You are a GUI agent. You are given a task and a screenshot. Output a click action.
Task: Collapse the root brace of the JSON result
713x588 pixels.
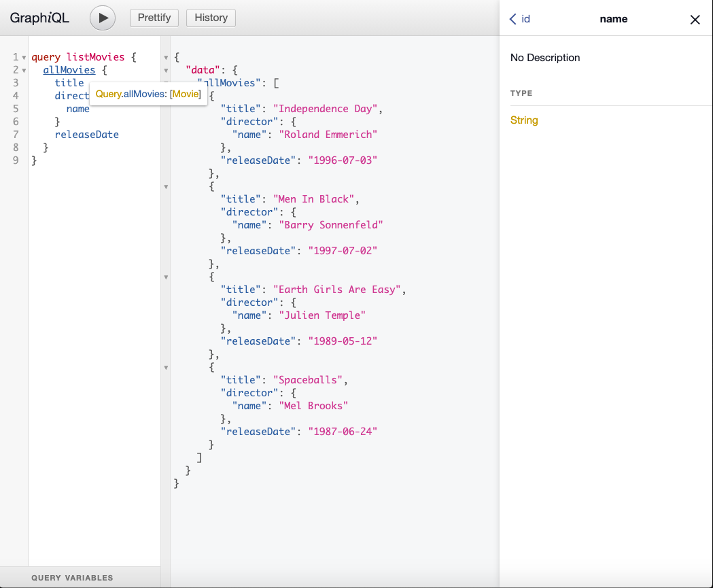[x=166, y=58]
